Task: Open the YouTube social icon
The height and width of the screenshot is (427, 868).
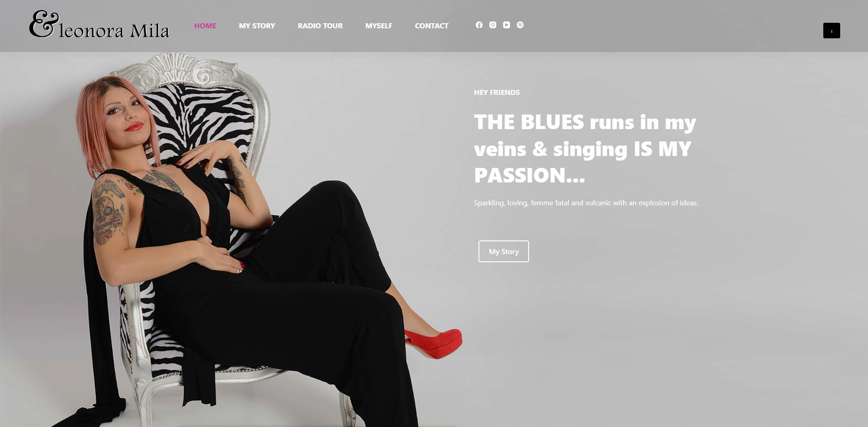Action: [506, 25]
